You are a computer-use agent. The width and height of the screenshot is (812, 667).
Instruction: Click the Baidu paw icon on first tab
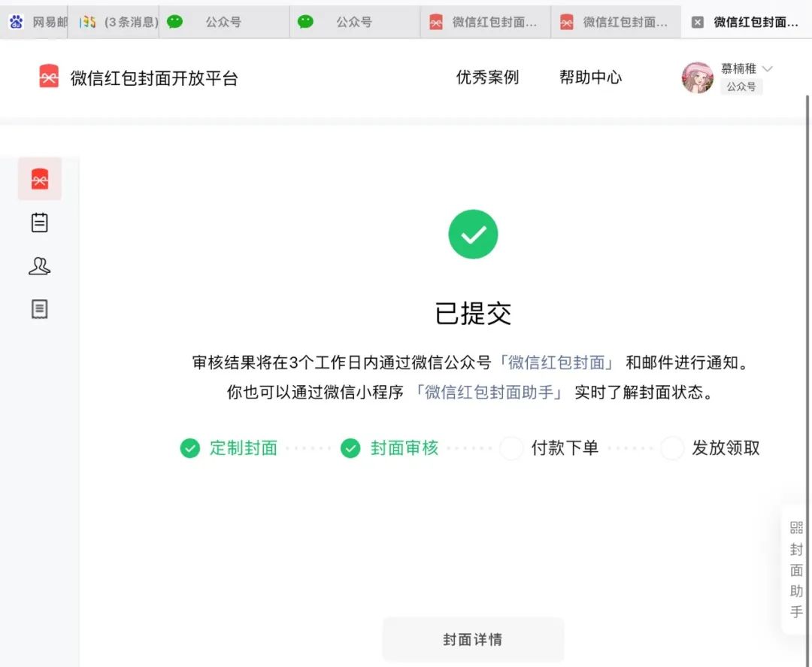[16, 22]
